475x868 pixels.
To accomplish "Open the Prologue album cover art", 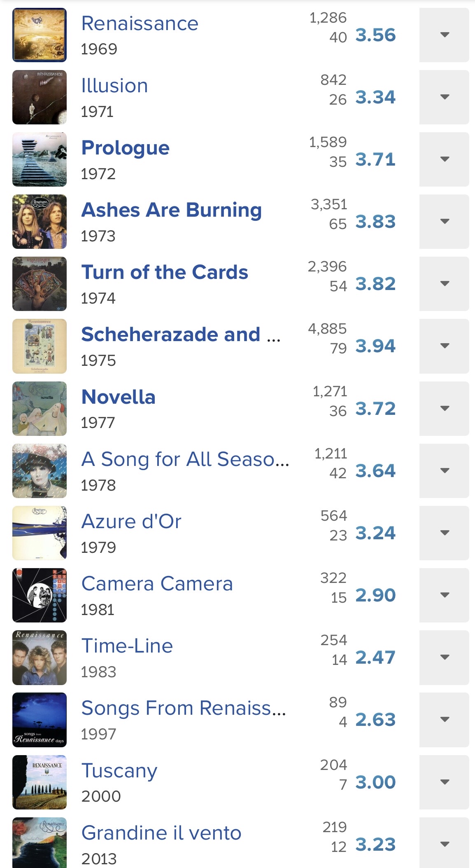I will pos(40,159).
